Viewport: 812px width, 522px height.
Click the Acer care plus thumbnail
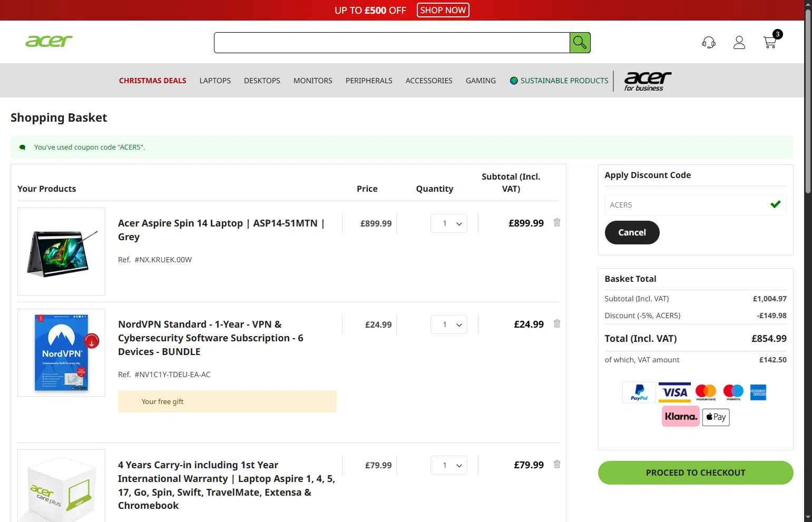pyautogui.click(x=61, y=487)
